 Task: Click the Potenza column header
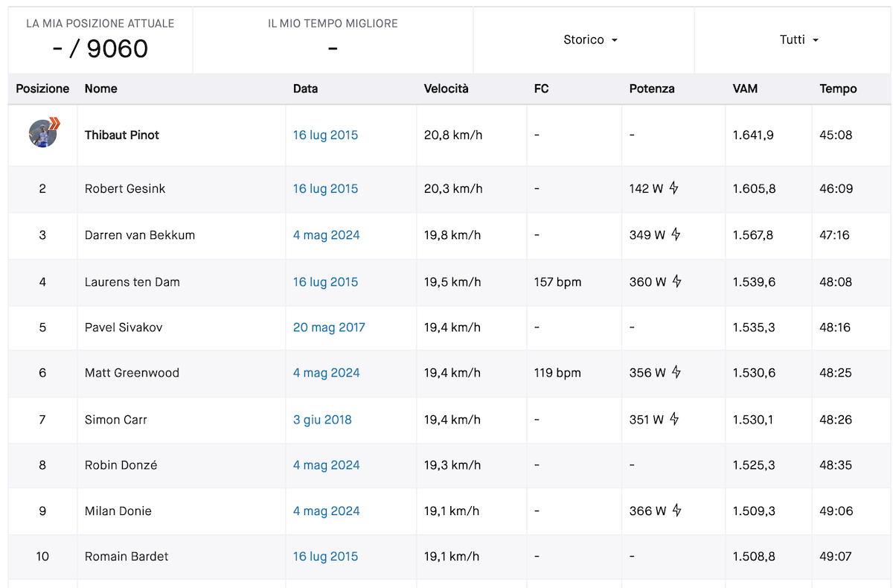pyautogui.click(x=652, y=89)
